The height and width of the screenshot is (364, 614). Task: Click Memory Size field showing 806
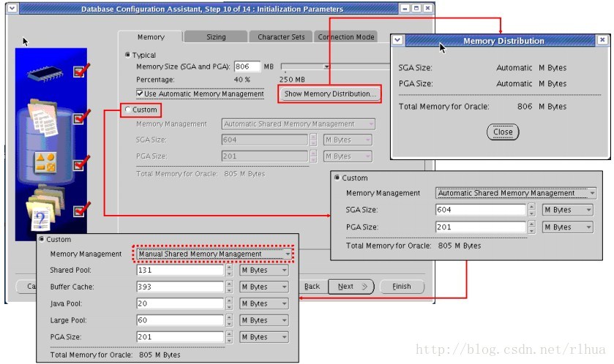[247, 67]
